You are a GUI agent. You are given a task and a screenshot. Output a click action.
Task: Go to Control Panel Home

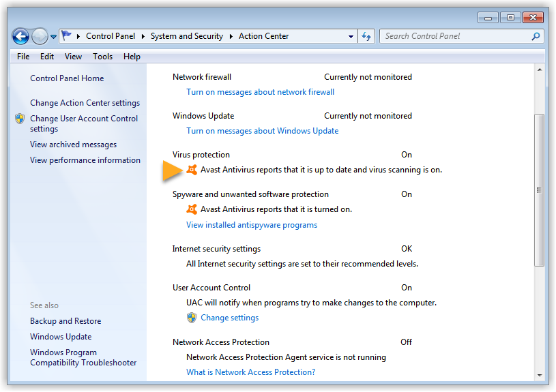67,78
